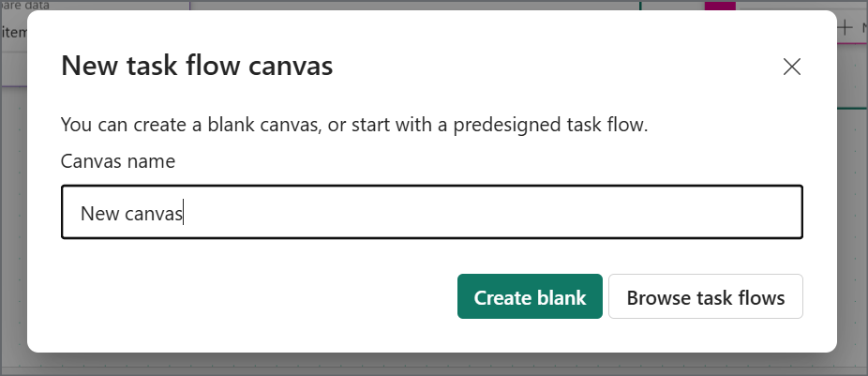Click empty space right of 'New canvas' text
This screenshot has height=376, width=868.
pyautogui.click(x=493, y=213)
